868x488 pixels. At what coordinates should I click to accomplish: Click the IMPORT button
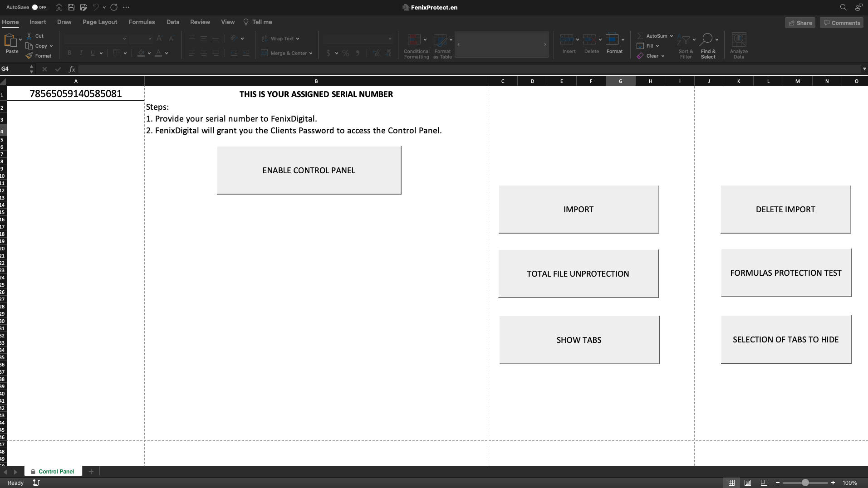click(579, 210)
